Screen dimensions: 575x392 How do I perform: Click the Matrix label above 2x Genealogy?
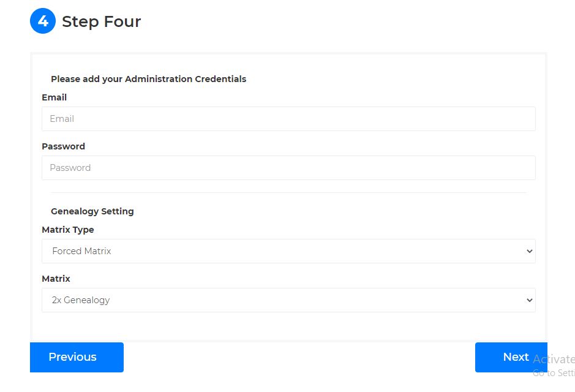[x=56, y=279]
